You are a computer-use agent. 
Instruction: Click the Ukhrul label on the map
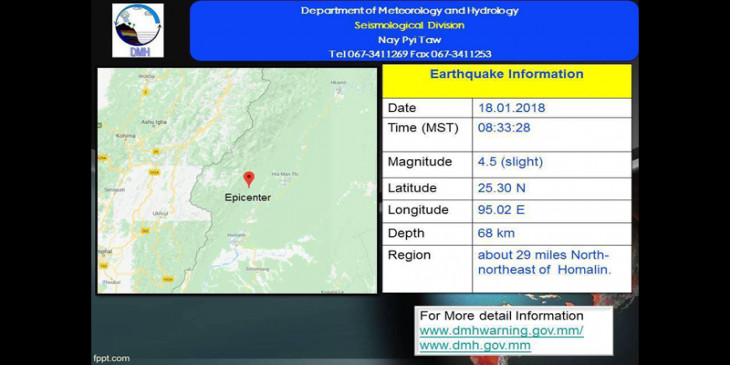pos(160,214)
